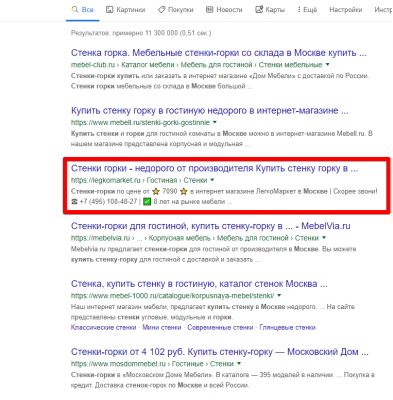Screen dimensions: 393x400
Task: Switch to the Новости tab
Action: coord(224,10)
